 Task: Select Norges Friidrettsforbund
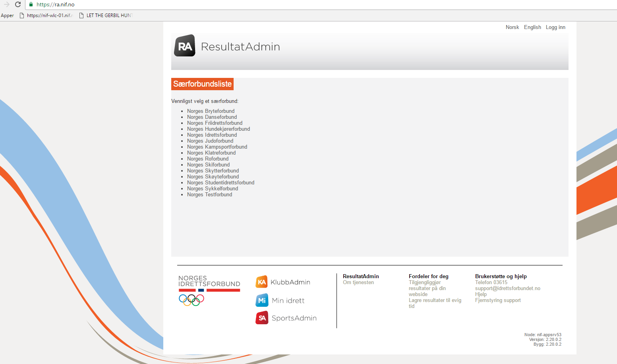pos(215,123)
